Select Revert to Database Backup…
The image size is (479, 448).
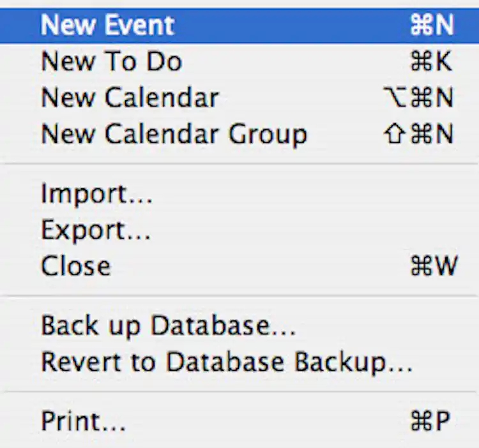240,362
